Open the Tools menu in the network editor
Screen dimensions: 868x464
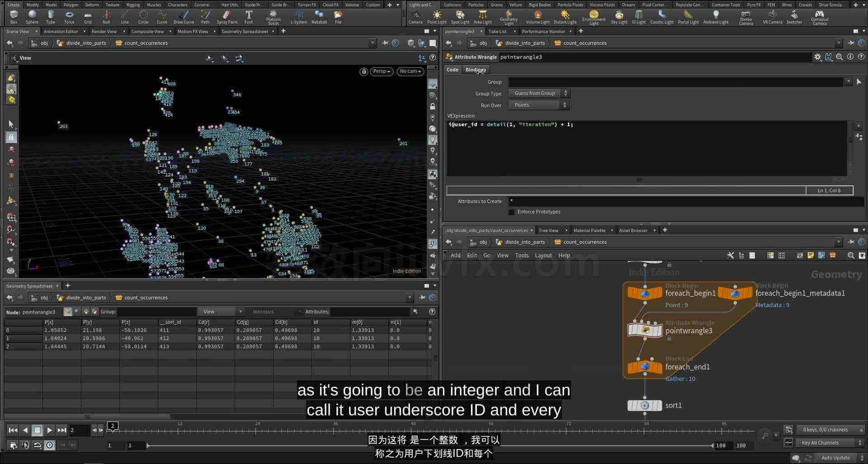[x=521, y=256]
